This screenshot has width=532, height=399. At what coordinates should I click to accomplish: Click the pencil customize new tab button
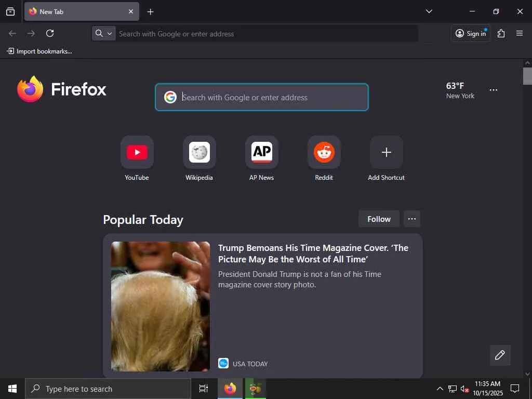point(500,355)
